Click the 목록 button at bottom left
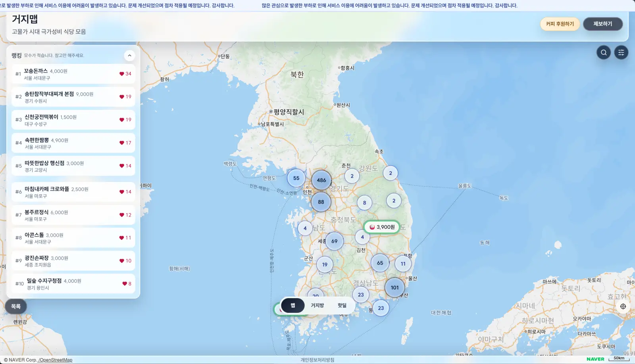635x364 pixels. (x=16, y=306)
